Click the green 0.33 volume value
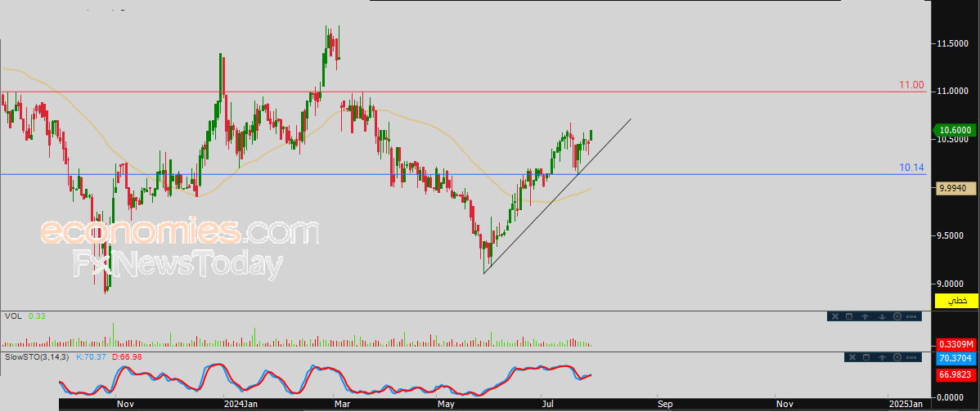The image size is (980, 412). point(37,316)
